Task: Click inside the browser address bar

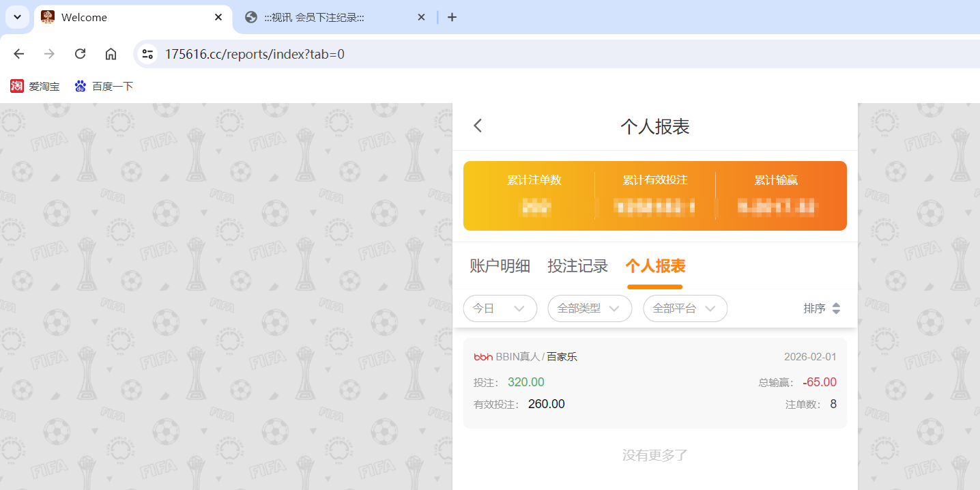Action: coord(273,53)
